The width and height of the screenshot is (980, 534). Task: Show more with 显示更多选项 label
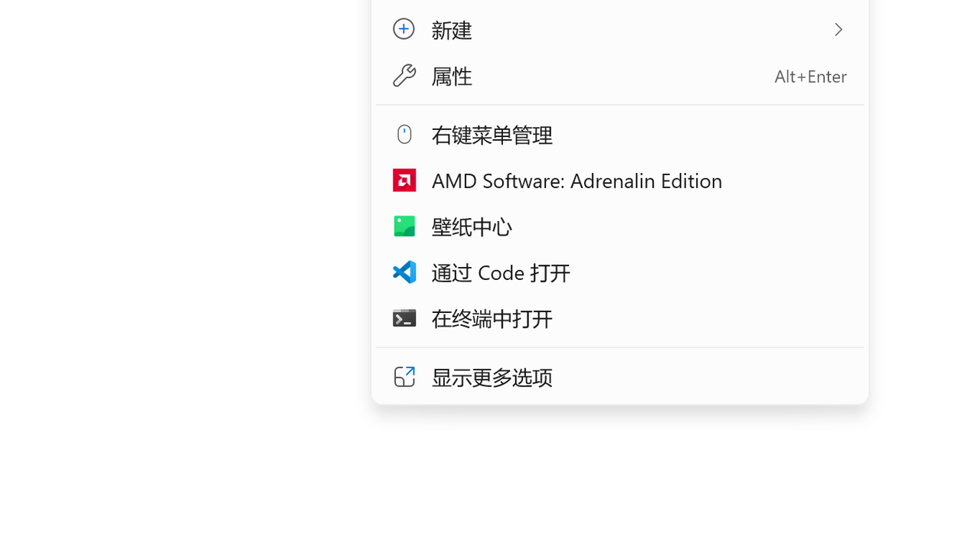pos(492,377)
